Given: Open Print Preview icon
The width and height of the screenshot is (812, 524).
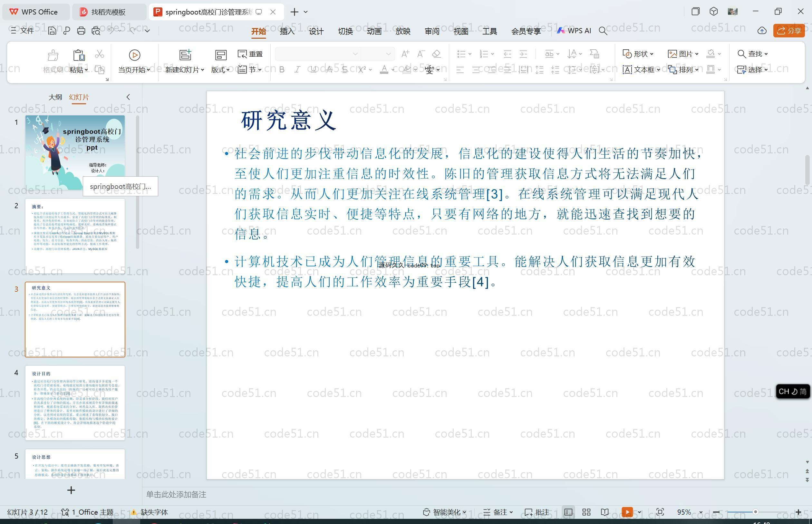Looking at the screenshot, I should (96, 31).
